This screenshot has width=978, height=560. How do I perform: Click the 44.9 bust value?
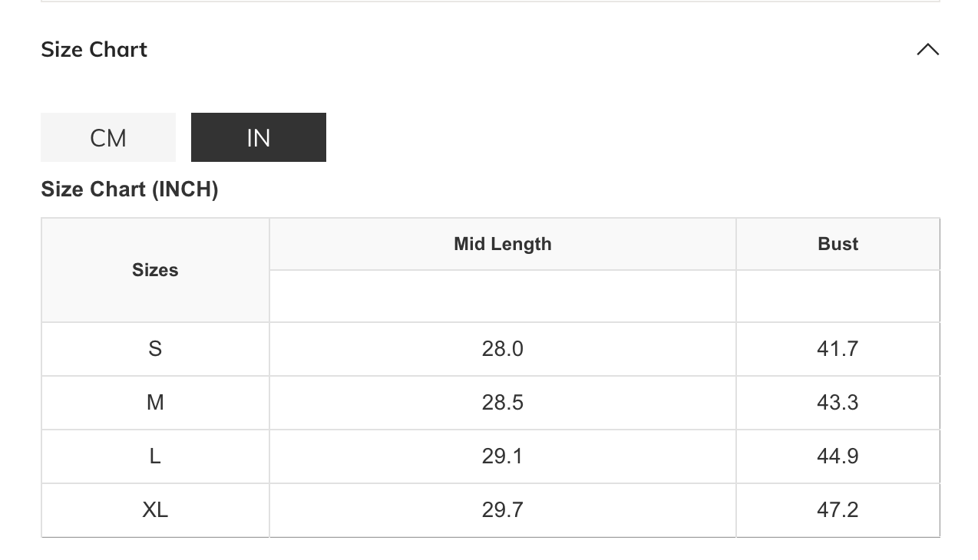click(838, 456)
